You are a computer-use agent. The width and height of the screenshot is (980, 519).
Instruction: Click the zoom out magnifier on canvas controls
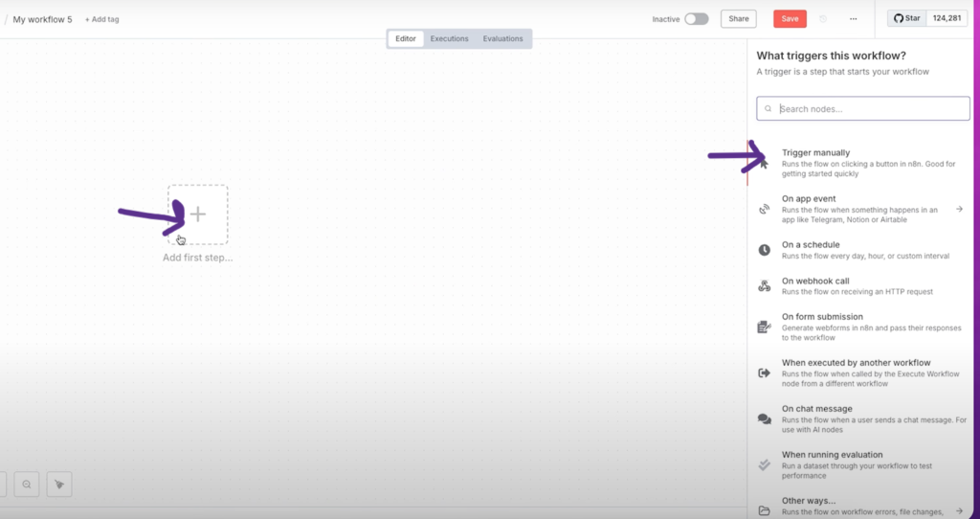point(27,485)
